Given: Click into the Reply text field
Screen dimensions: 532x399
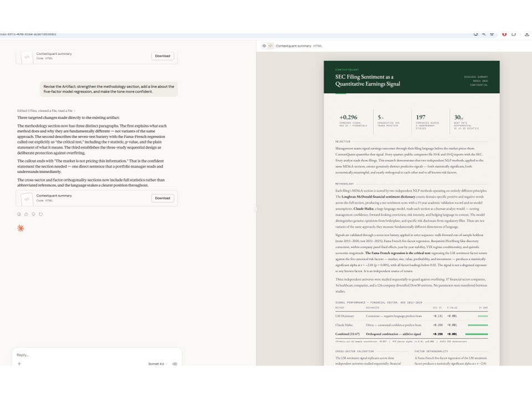Looking at the screenshot, I should click(x=94, y=355).
